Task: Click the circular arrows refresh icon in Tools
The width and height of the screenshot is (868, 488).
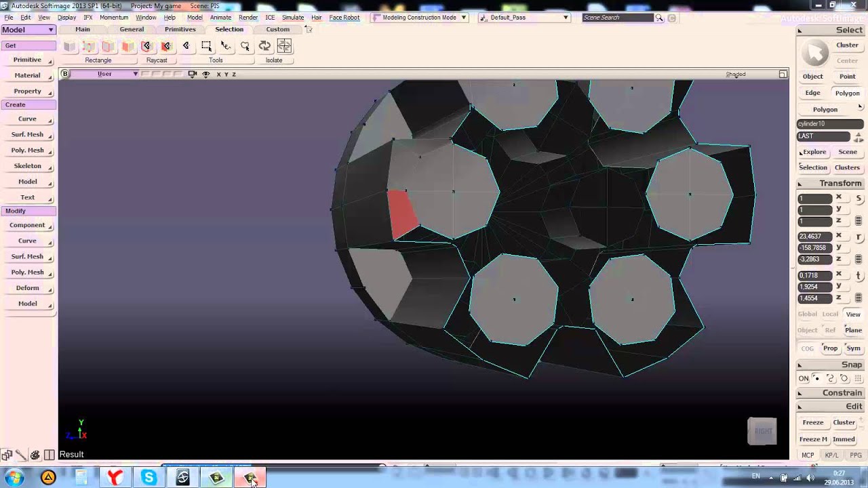Action: 264,45
